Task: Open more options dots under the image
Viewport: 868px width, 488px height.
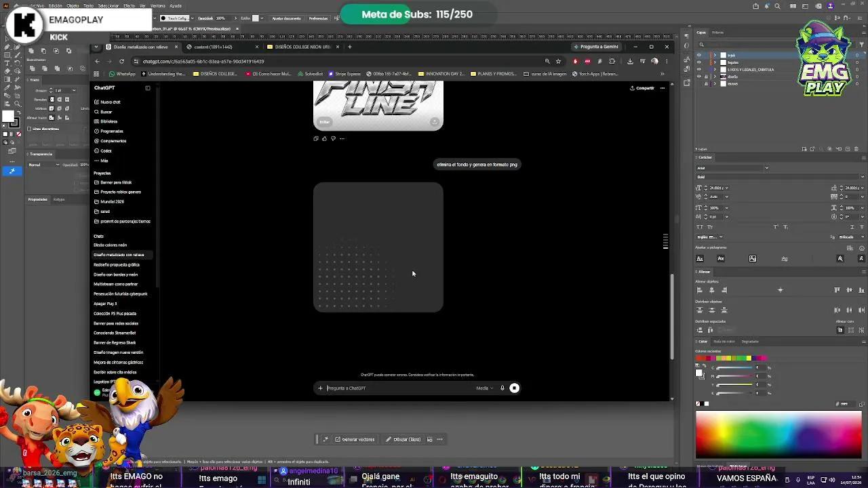Action: click(342, 138)
